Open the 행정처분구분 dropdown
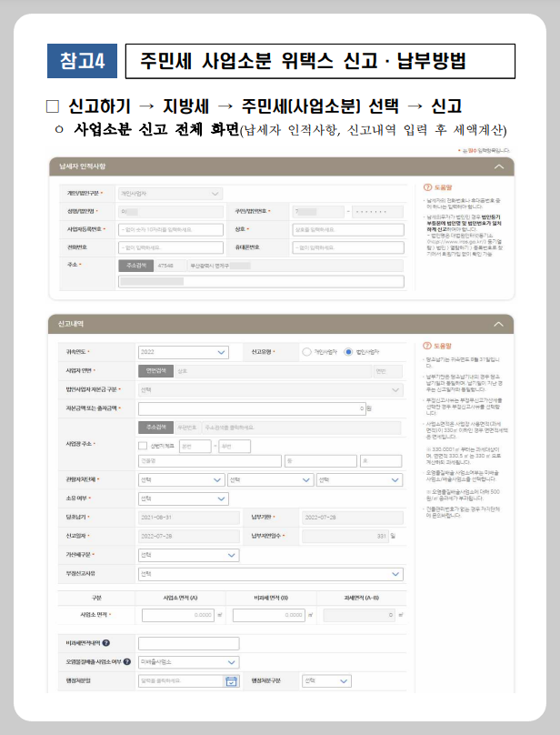560x735 pixels. tap(326, 681)
